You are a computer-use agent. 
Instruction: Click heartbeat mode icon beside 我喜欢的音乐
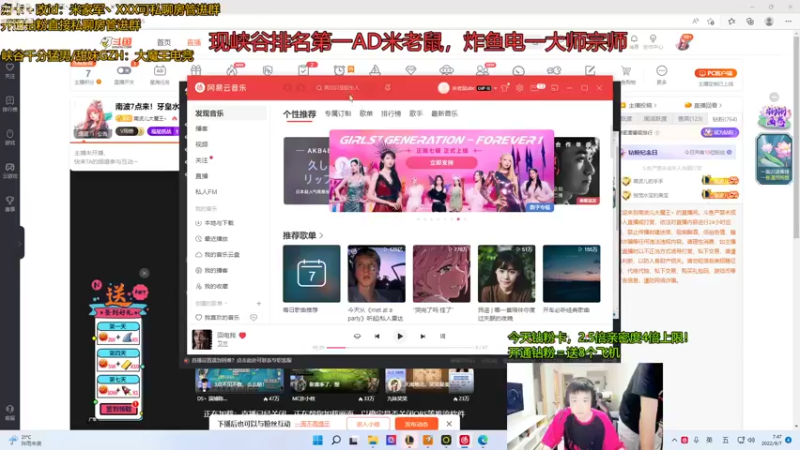coord(254,317)
